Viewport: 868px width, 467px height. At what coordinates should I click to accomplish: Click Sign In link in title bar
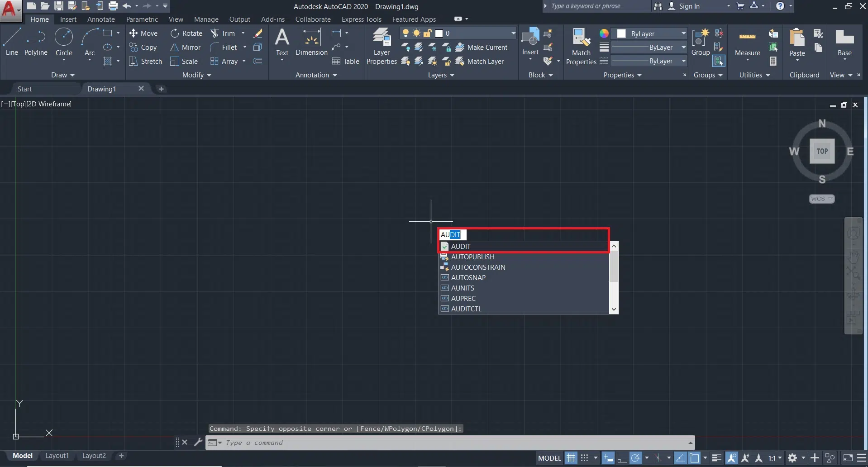(689, 6)
